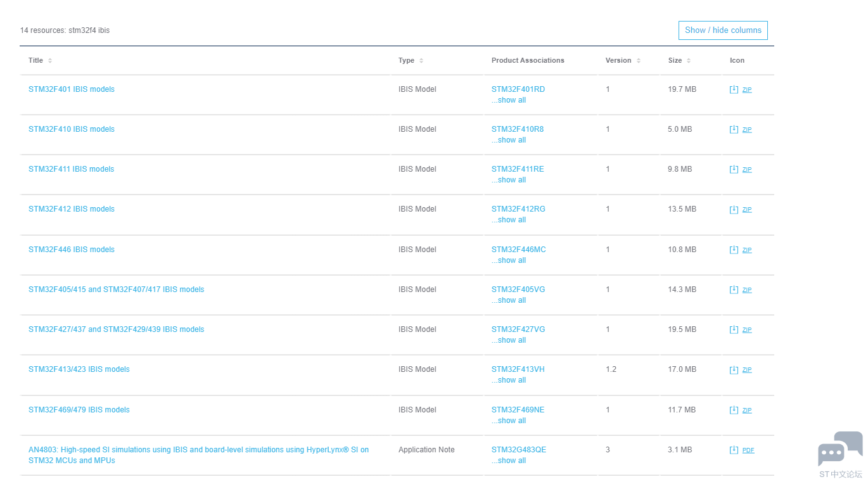
Task: Open STM32F446 IBIS models title link
Action: click(x=72, y=250)
